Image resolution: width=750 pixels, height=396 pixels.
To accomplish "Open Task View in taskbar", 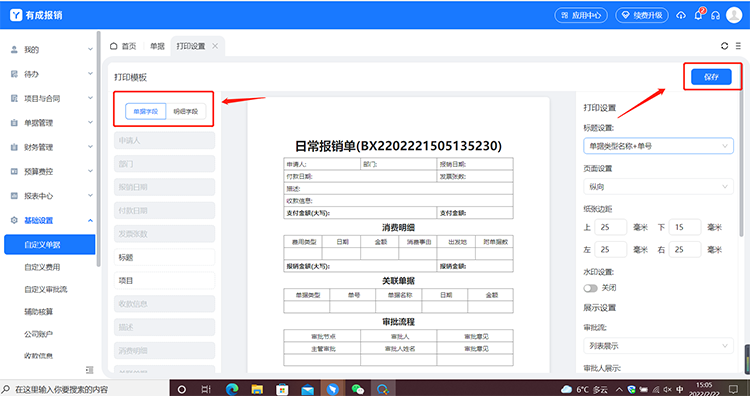I will click(206, 389).
